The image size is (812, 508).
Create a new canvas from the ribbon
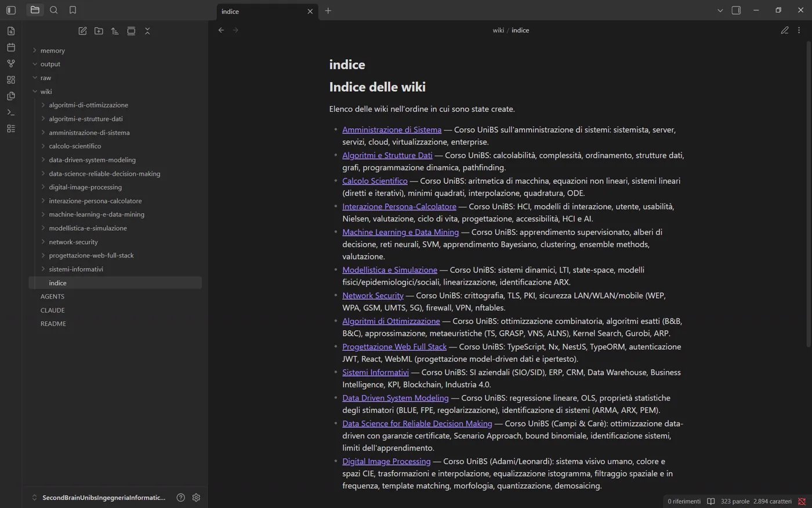[11, 79]
